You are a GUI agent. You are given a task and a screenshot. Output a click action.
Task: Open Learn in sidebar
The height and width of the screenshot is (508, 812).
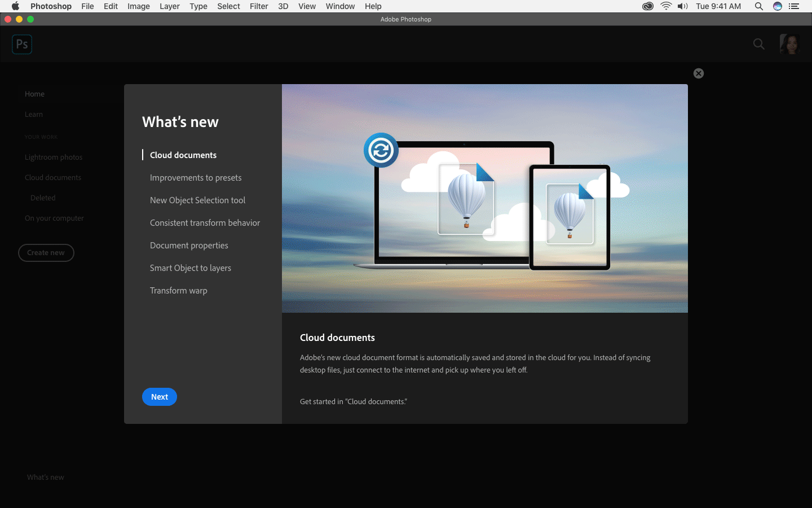(x=34, y=115)
